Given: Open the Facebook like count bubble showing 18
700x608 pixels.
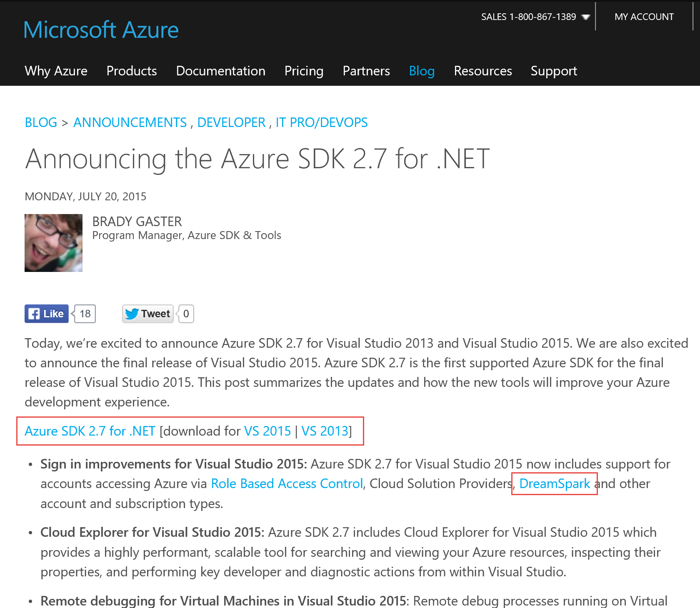Looking at the screenshot, I should click(85, 314).
